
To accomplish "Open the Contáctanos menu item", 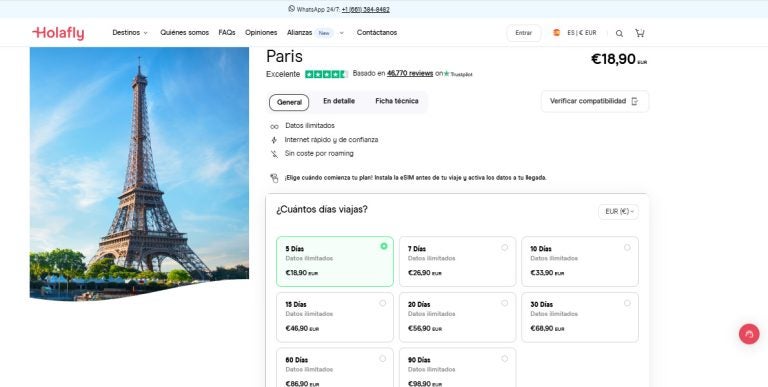I will click(x=377, y=33).
